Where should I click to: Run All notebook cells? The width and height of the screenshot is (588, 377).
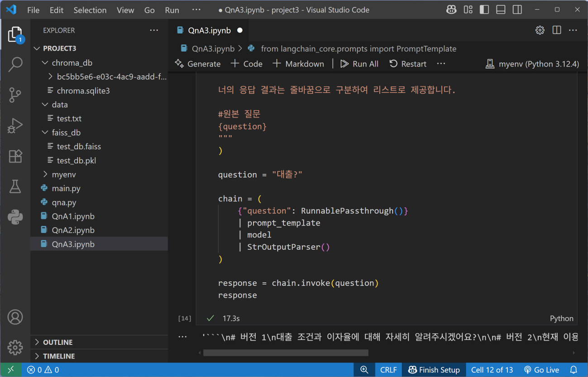[x=359, y=64]
